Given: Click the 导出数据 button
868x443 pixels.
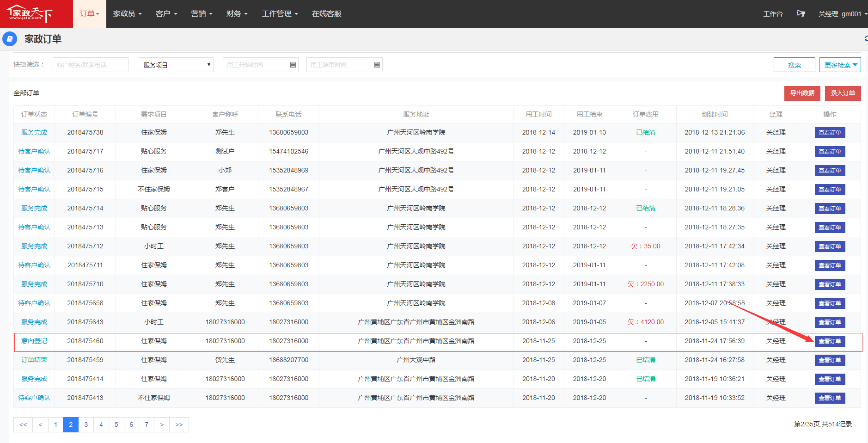Looking at the screenshot, I should pyautogui.click(x=802, y=93).
